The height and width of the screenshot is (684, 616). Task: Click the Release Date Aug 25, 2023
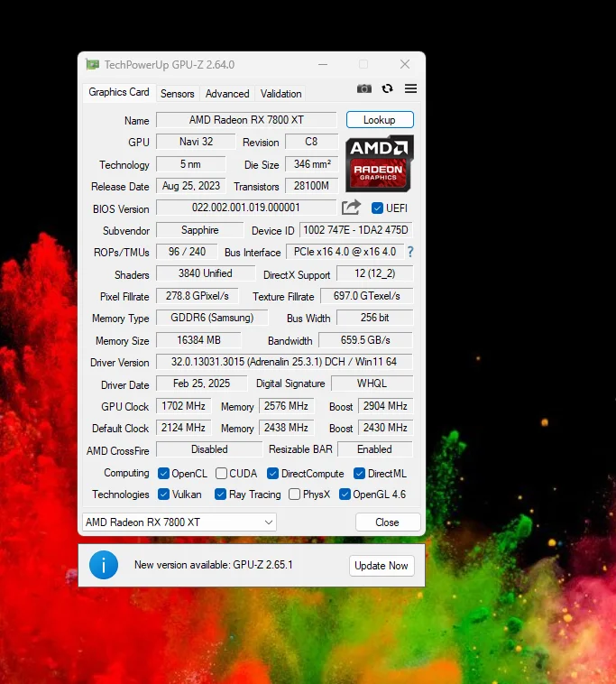pos(191,186)
